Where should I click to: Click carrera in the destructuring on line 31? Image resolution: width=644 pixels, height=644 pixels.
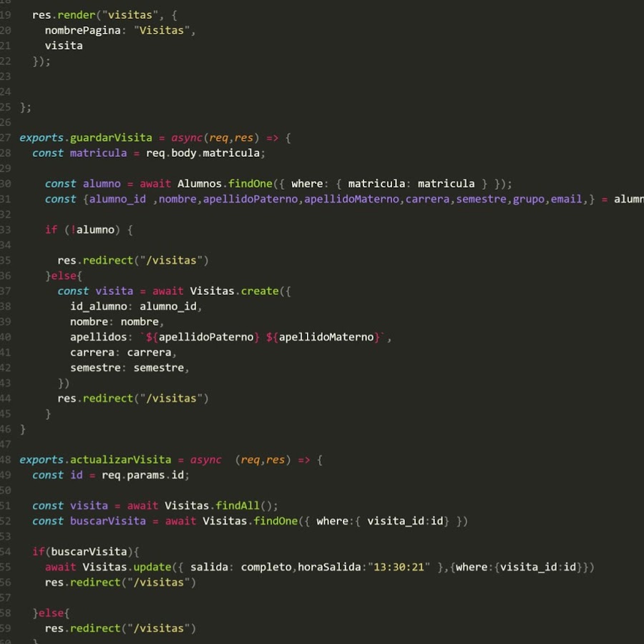click(x=428, y=199)
